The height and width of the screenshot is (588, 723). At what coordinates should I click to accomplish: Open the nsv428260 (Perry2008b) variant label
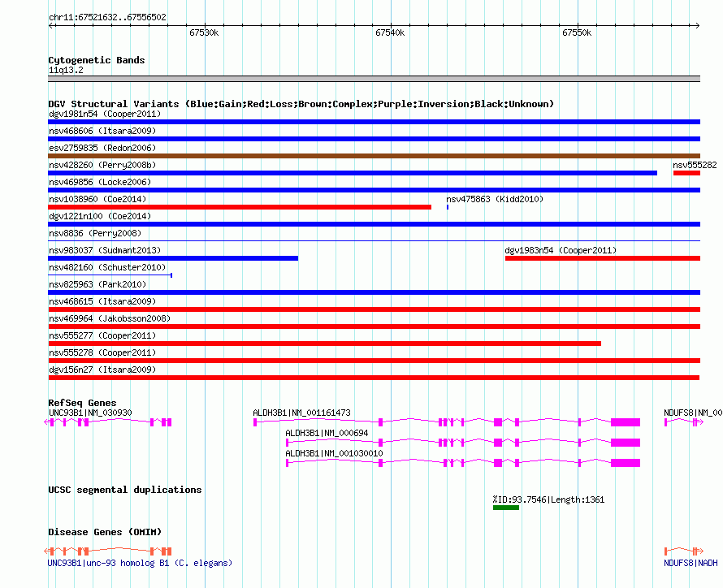click(x=102, y=165)
